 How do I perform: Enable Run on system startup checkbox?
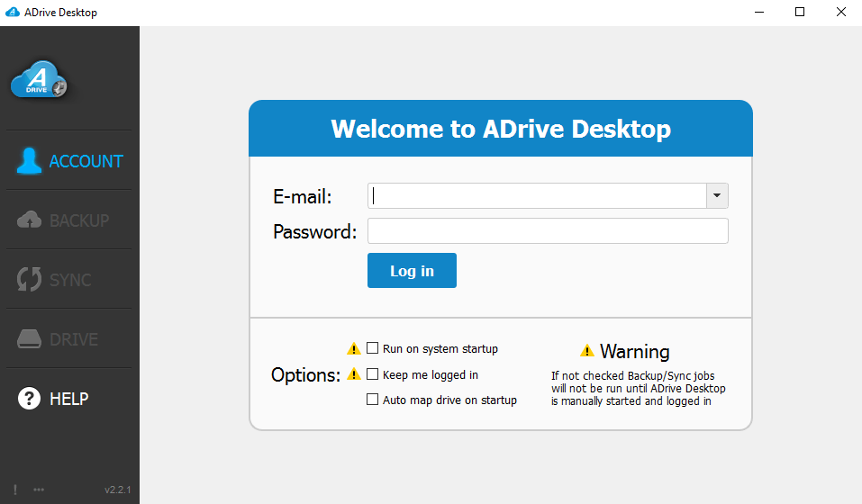[372, 348]
